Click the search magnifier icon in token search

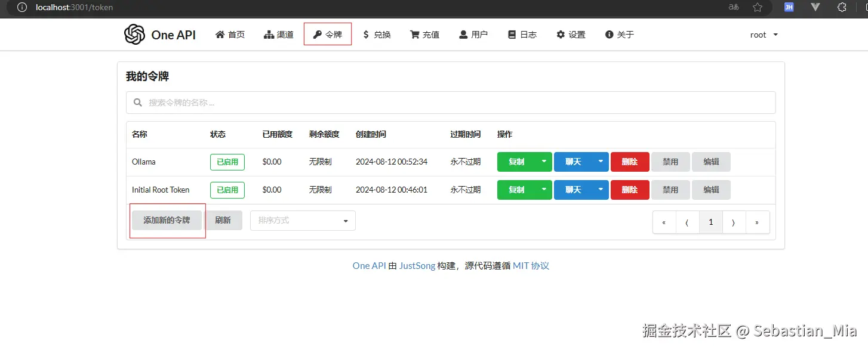click(138, 103)
